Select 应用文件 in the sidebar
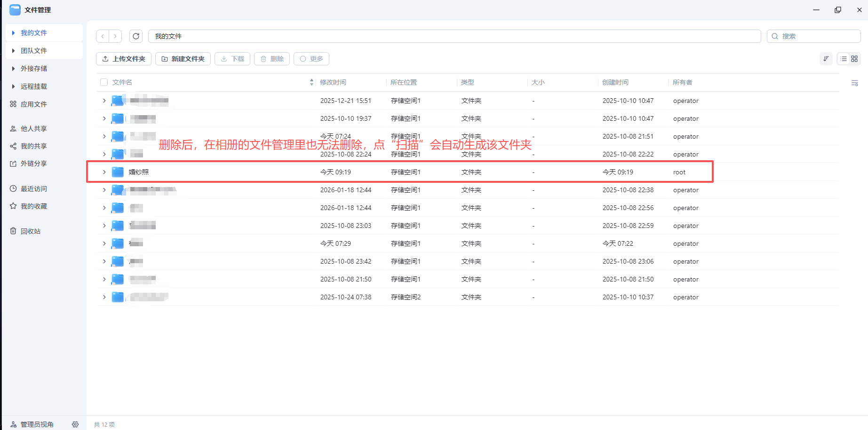 click(34, 104)
